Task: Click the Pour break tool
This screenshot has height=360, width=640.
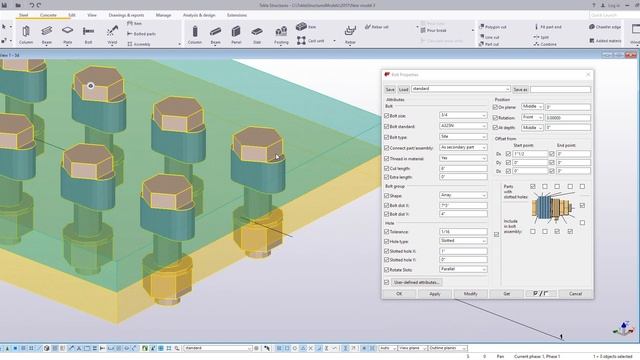Action: [433, 31]
